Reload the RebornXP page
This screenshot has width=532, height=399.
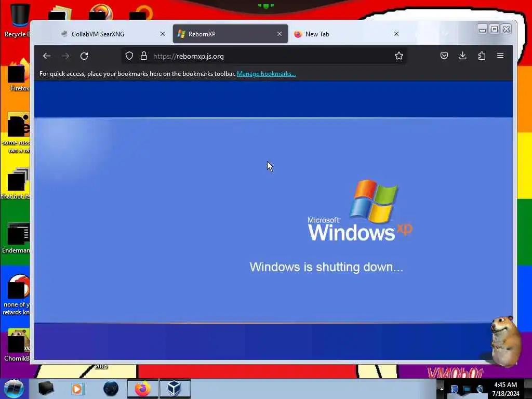[84, 56]
